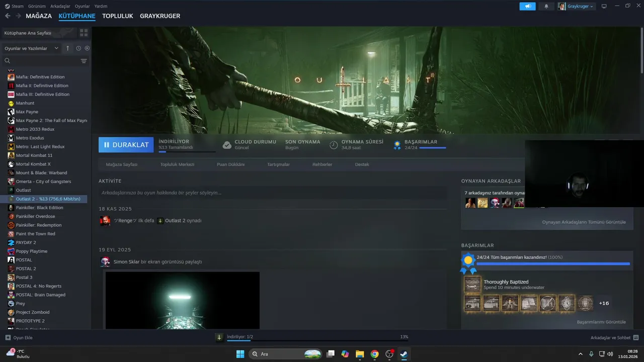Click the first friend avatar in Oynayan Arkadaşlar

470,203
